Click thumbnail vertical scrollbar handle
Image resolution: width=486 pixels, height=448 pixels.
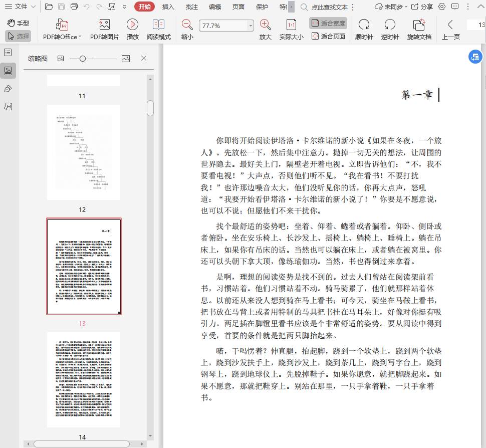pyautogui.click(x=150, y=108)
